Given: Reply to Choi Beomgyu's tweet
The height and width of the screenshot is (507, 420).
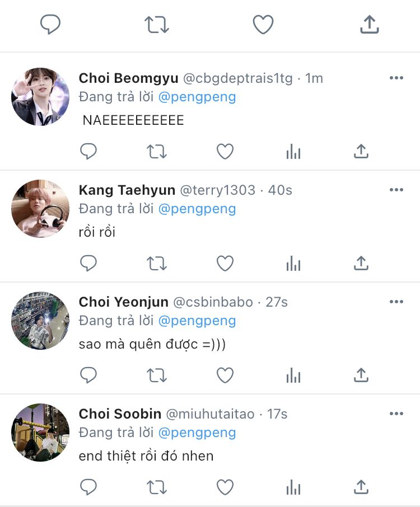Looking at the screenshot, I should (88, 151).
